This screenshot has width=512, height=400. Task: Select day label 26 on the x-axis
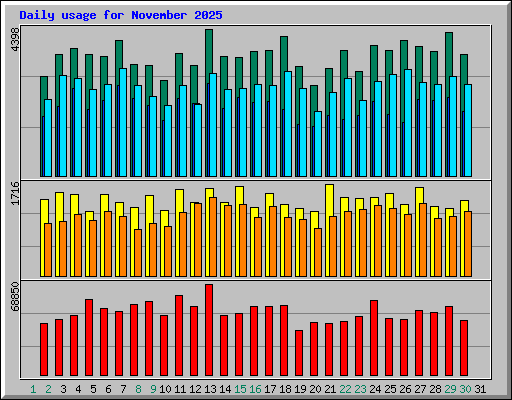(x=405, y=389)
